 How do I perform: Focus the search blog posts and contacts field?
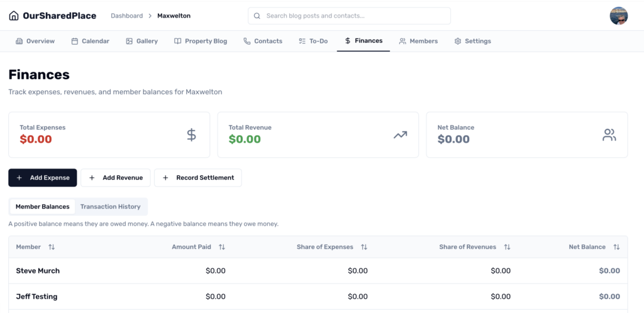(355, 16)
